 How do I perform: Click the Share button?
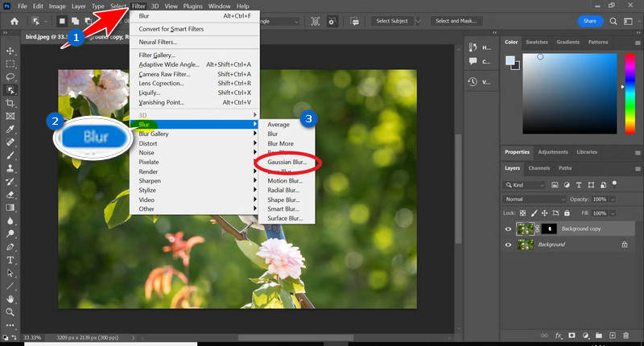click(590, 21)
